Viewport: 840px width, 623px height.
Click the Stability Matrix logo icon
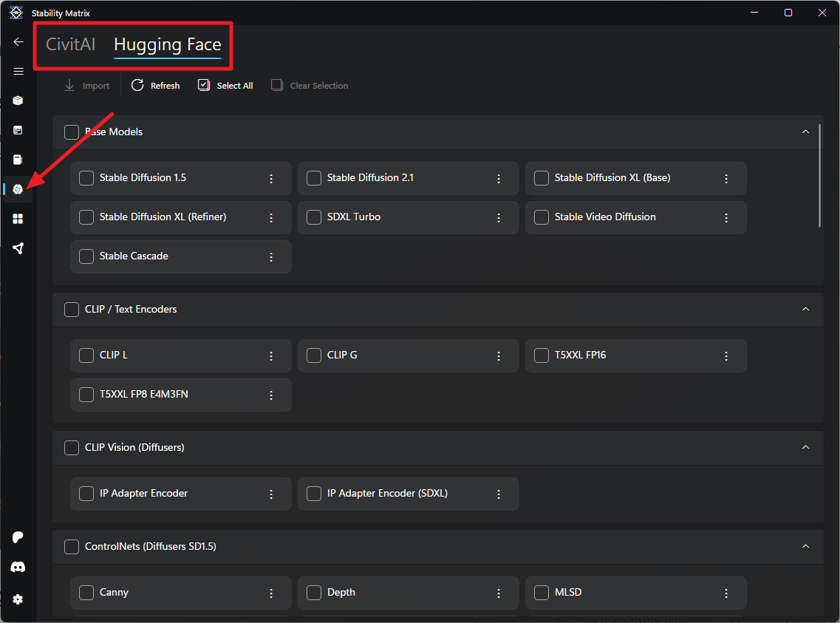16,13
